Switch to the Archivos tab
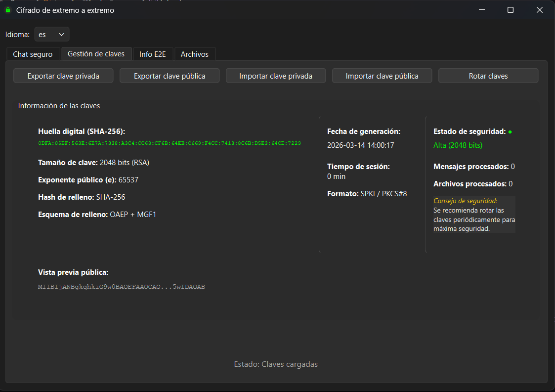 coord(195,53)
